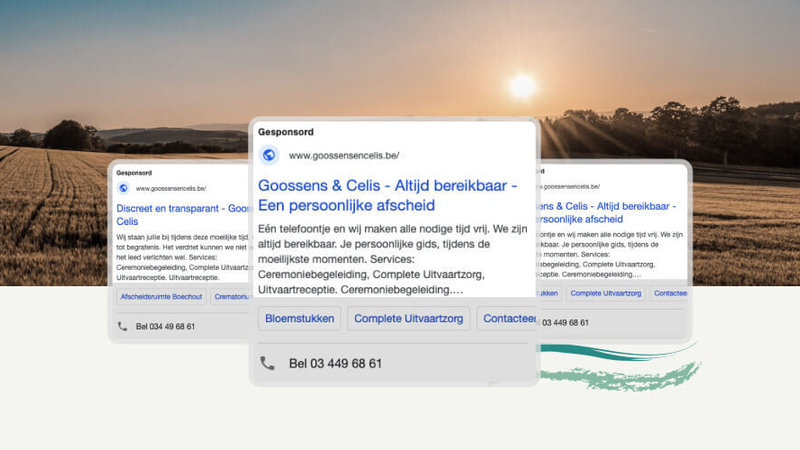Click Complete Uitvaartzorg button in right ad
The width and height of the screenshot is (800, 450).
pos(603,294)
